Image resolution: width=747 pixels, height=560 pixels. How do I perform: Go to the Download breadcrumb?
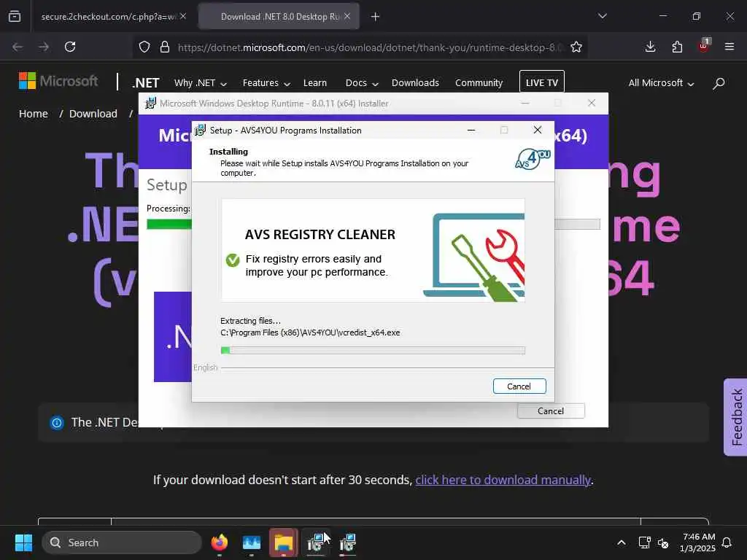(93, 114)
